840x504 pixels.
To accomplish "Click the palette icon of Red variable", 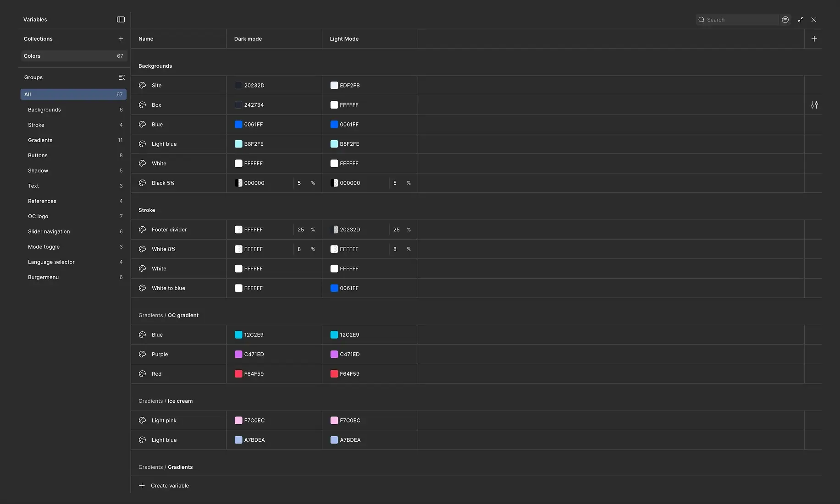I will 142,374.
